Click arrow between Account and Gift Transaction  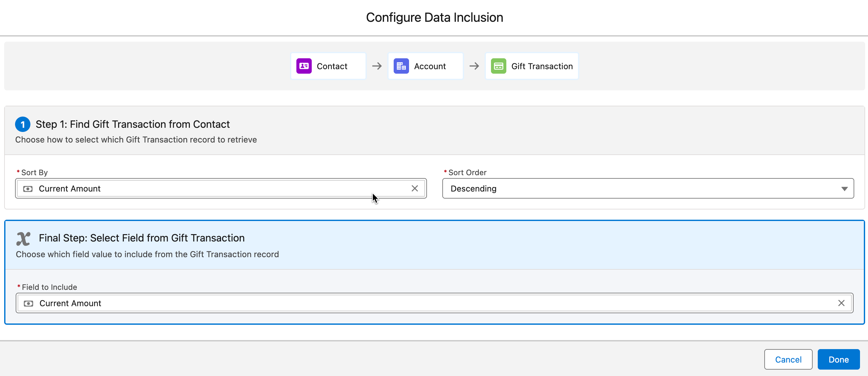(x=474, y=66)
